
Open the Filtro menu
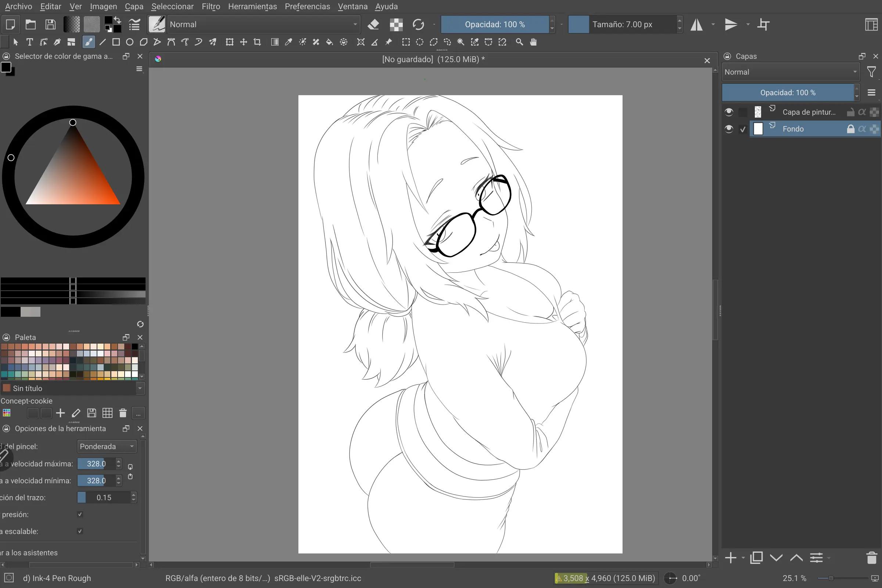tap(211, 6)
